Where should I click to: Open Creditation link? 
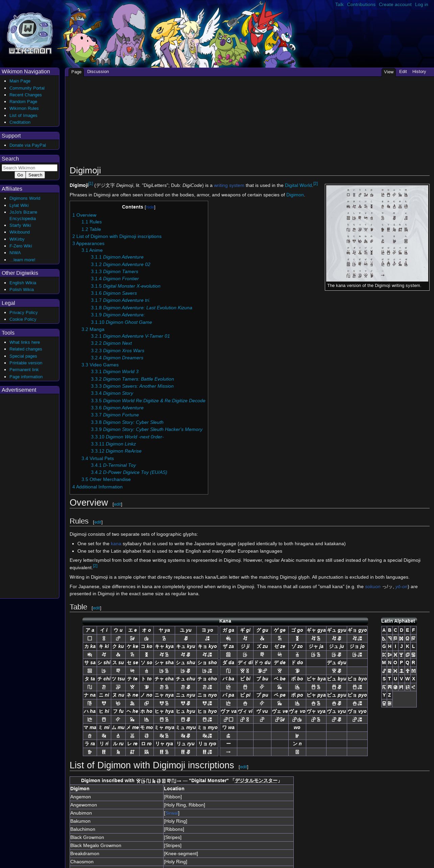pyautogui.click(x=20, y=122)
